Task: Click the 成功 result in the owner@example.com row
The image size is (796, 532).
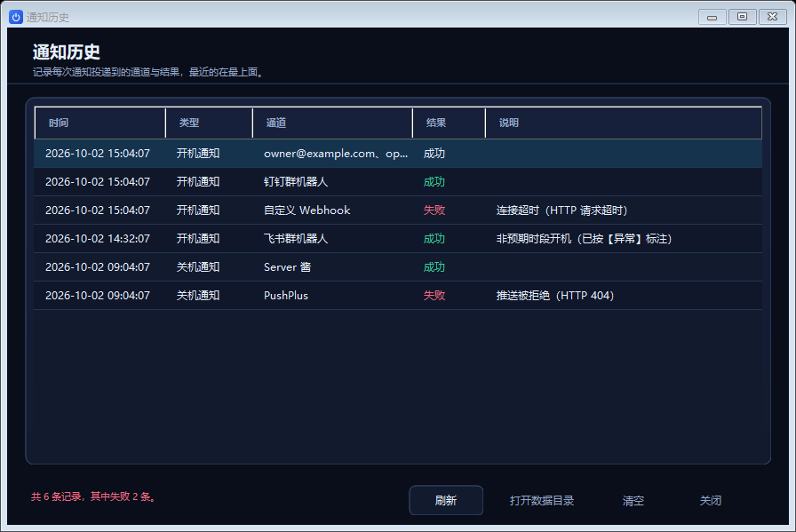Action: click(434, 154)
